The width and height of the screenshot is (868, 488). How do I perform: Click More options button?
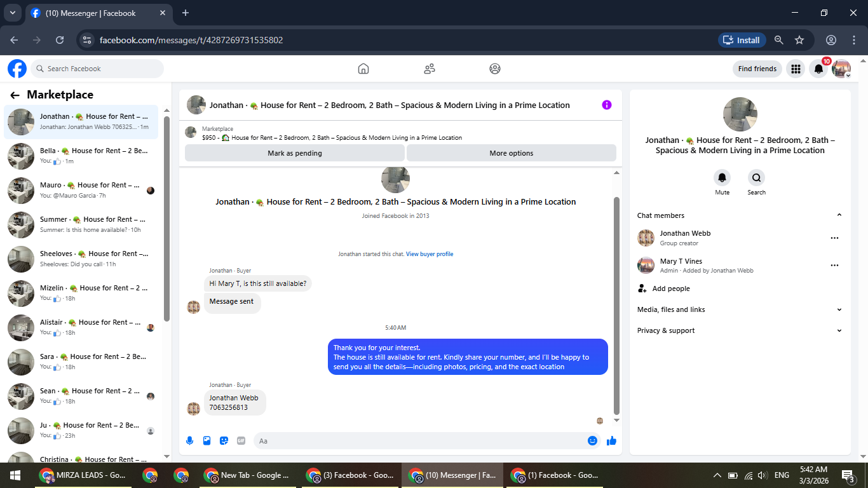pos(512,153)
